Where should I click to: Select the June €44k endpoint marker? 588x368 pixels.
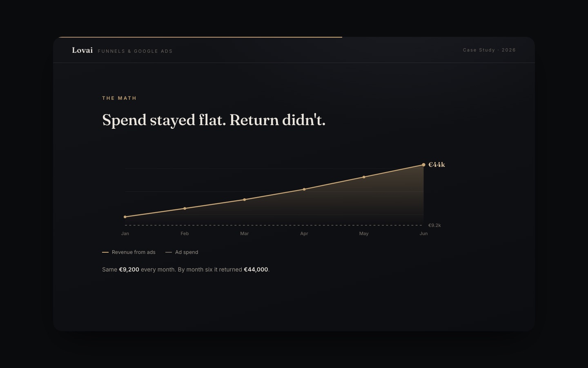coord(423,165)
